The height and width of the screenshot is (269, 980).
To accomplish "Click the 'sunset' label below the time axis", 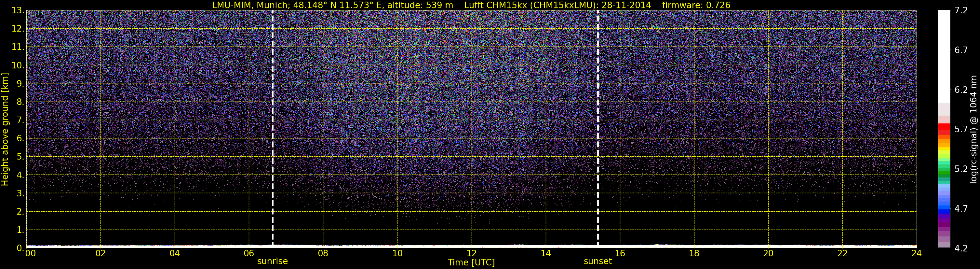I will [x=598, y=262].
